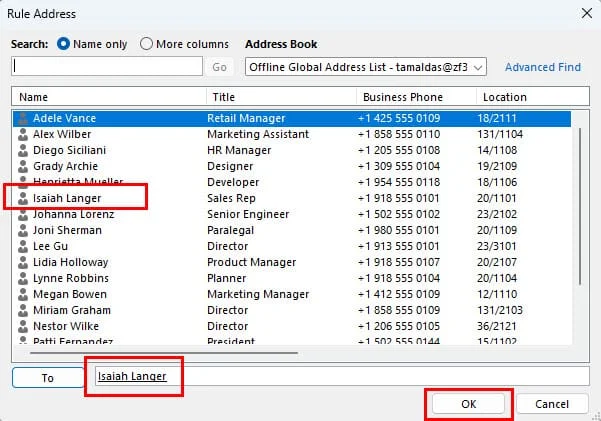Image resolution: width=601 pixels, height=421 pixels.
Task: Click the location value 131/1104
Action: pos(500,134)
